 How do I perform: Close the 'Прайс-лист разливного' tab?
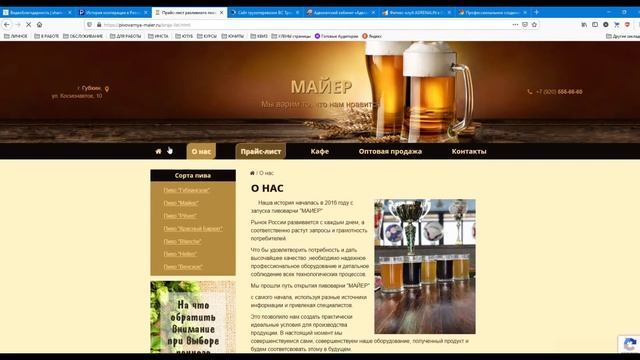(x=222, y=13)
